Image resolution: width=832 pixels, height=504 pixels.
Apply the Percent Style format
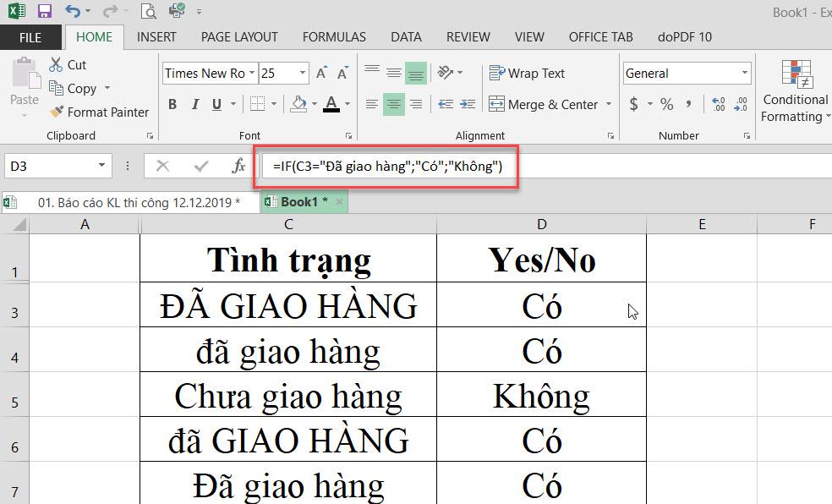[x=667, y=104]
